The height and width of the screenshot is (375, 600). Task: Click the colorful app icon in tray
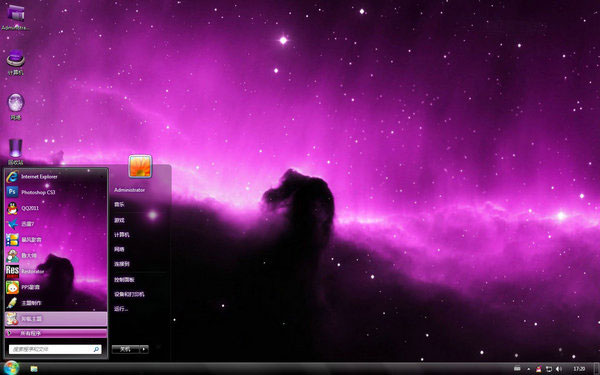click(x=539, y=369)
